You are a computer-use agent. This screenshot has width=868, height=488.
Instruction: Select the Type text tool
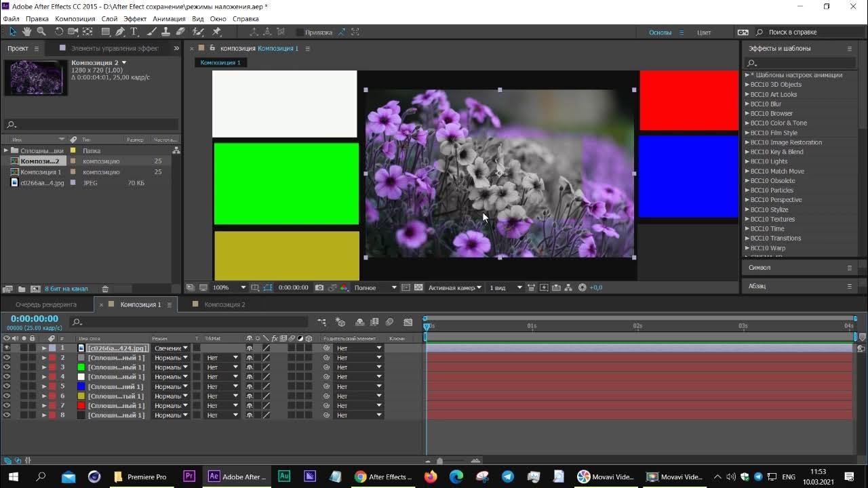[x=134, y=32]
